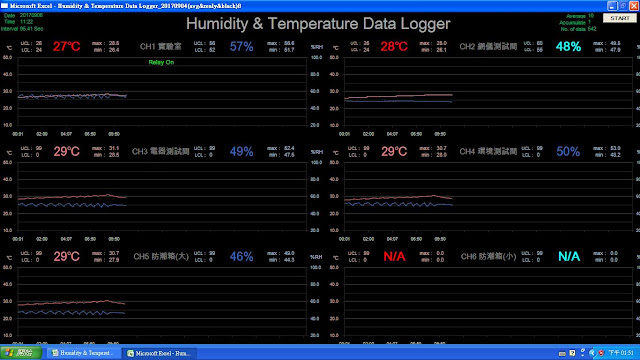The width and height of the screenshot is (640, 360).
Task: Select the CH4 temperature max value 30.7
Action: [x=442, y=148]
